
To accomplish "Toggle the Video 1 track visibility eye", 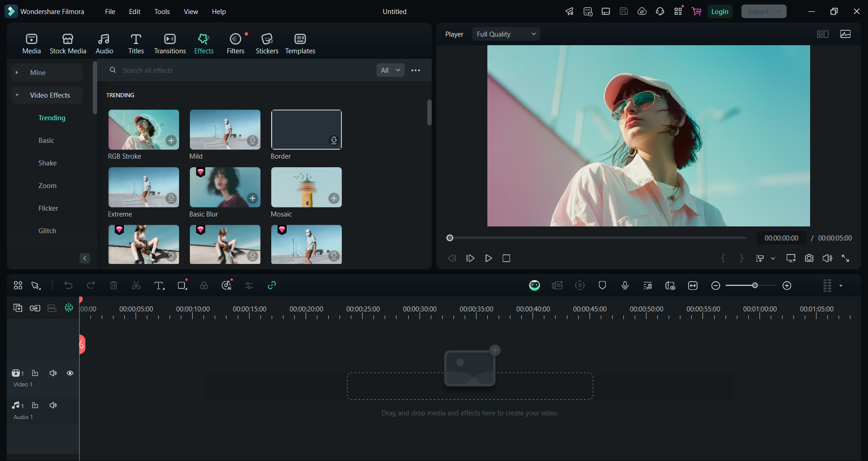I will (70, 373).
